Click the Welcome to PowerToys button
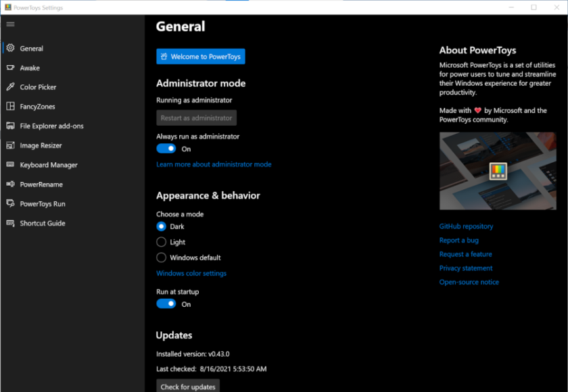 pos(201,57)
